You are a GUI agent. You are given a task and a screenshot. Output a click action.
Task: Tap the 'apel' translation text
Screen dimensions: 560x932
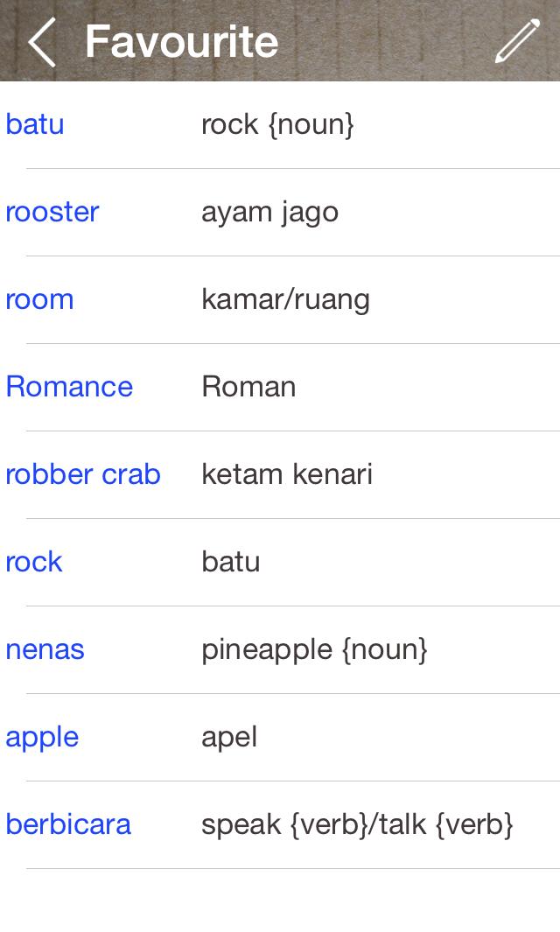point(229,737)
